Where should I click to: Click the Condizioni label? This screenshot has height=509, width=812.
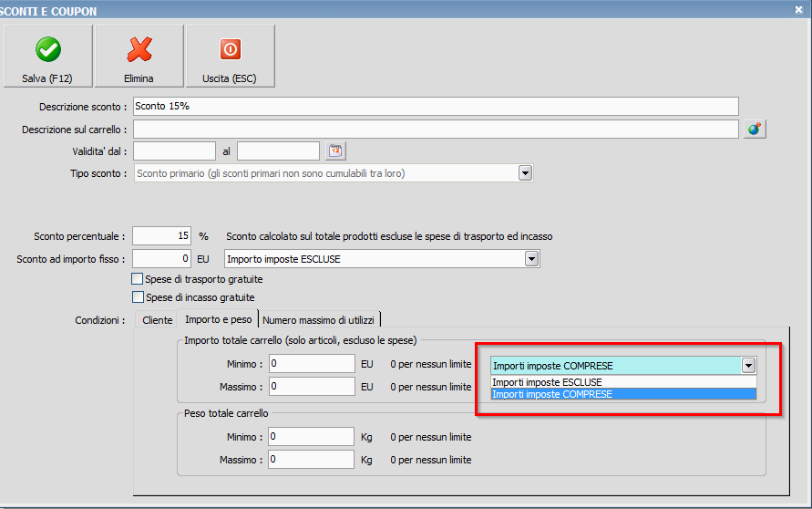click(99, 320)
